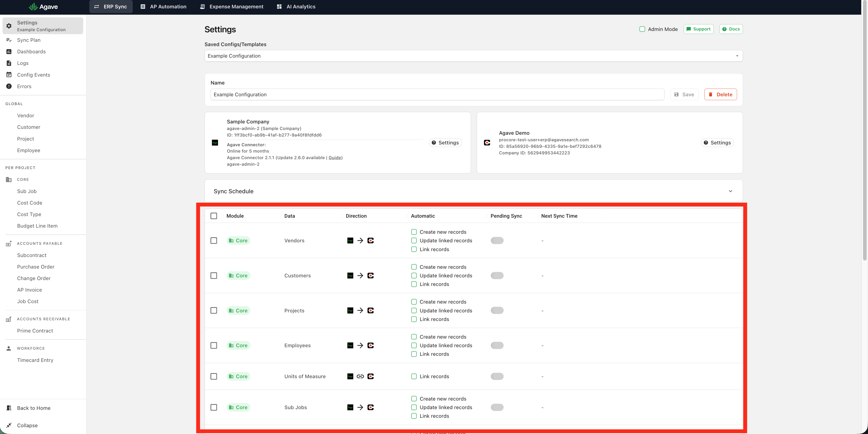Click the Procore icon in Sub Jobs row
868x434 pixels.
371,407
